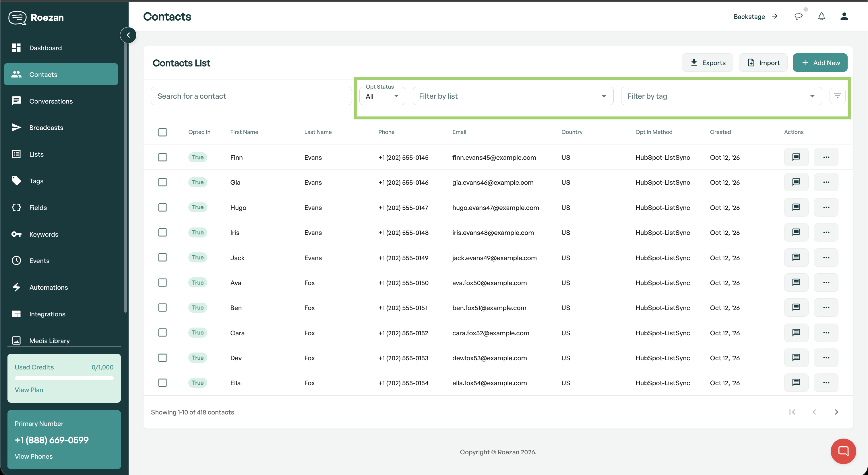The width and height of the screenshot is (868, 475).
Task: Open more actions menu for Ella Fox
Action: [x=826, y=383]
